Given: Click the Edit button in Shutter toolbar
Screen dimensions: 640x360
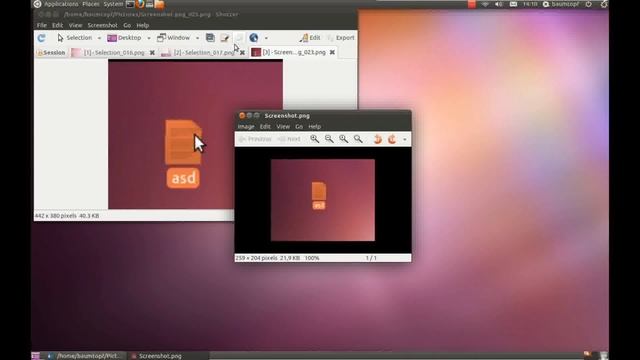Looking at the screenshot, I should click(x=310, y=38).
